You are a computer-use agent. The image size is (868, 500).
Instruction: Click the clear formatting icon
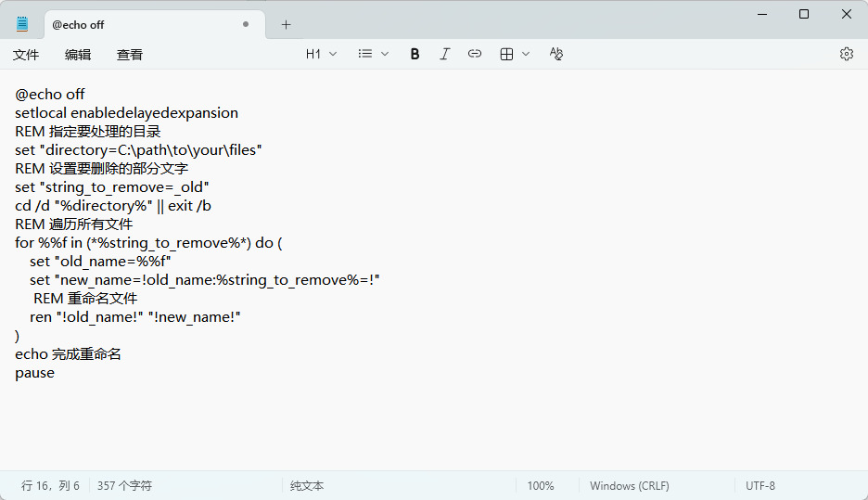click(x=556, y=55)
